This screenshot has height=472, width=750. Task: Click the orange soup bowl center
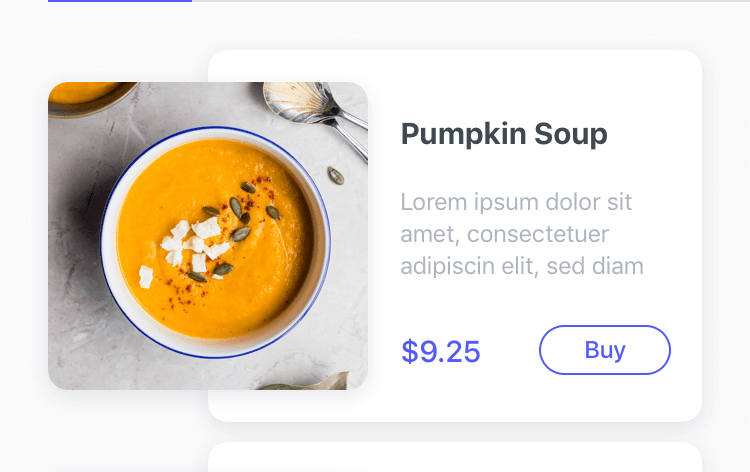point(215,239)
